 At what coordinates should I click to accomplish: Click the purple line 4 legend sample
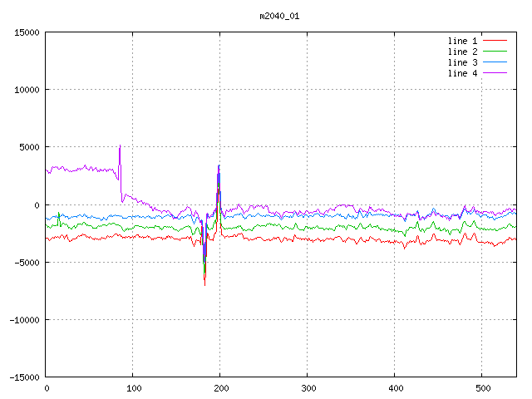tap(495, 73)
